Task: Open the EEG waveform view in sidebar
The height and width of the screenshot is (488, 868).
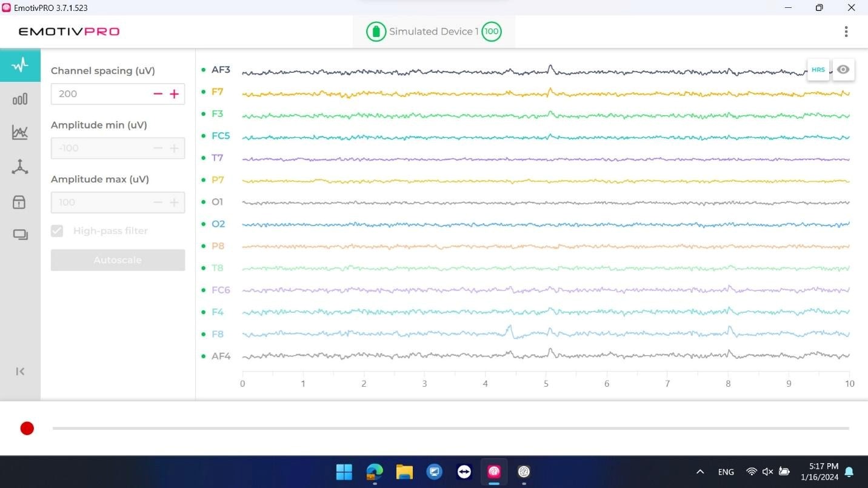Action: [20, 65]
